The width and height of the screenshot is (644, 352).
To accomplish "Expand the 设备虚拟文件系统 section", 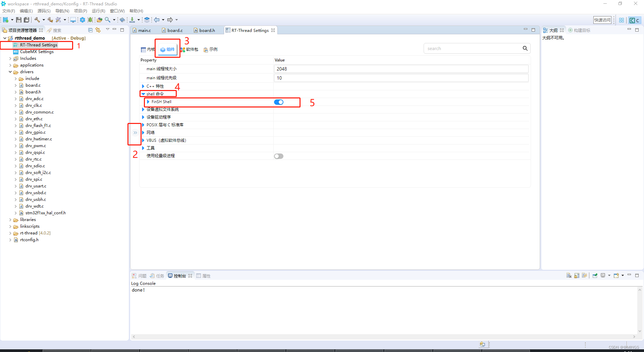I will [143, 109].
